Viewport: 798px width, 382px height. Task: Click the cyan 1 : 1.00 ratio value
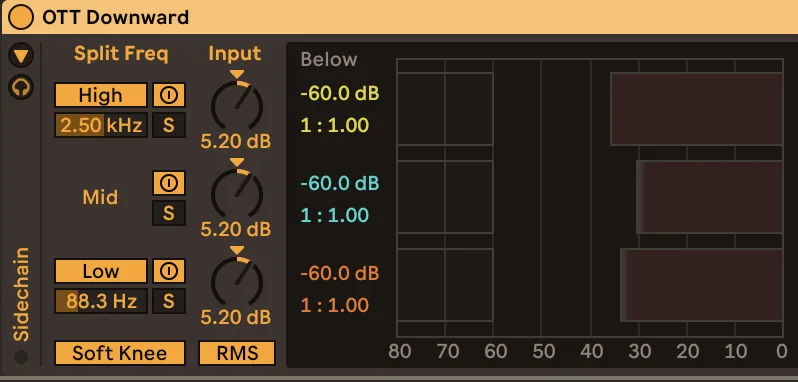(x=334, y=215)
